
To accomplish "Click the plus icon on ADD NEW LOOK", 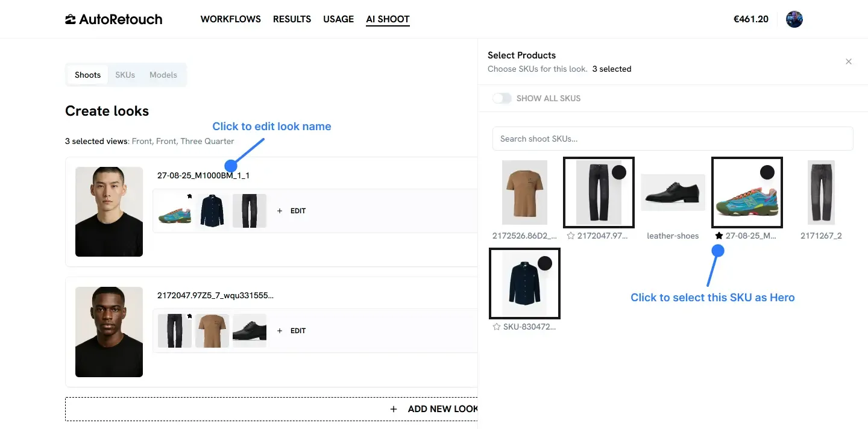I will tap(394, 409).
